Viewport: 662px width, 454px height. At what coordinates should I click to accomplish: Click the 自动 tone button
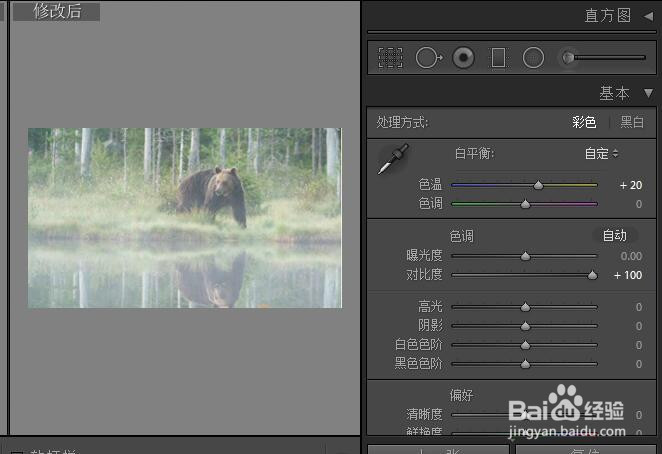(x=615, y=235)
